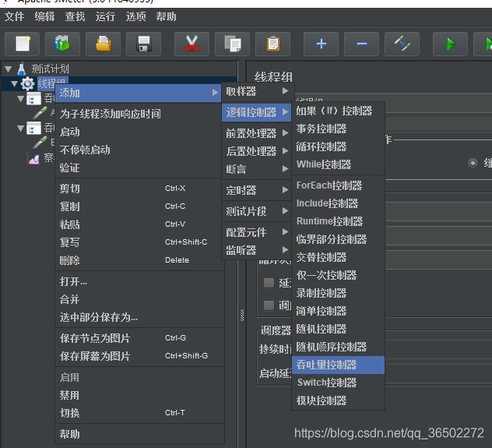This screenshot has height=448, width=492.
Task: Open the 文件 menu
Action: (x=14, y=16)
